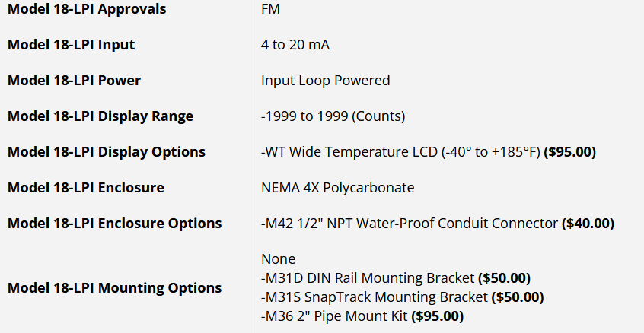This screenshot has height=333, width=644.
Task: Select the None mounting option
Action: 278,259
